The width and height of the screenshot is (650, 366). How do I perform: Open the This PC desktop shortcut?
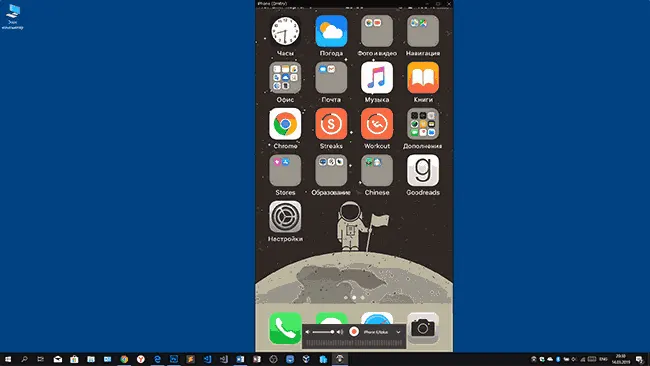(13, 17)
